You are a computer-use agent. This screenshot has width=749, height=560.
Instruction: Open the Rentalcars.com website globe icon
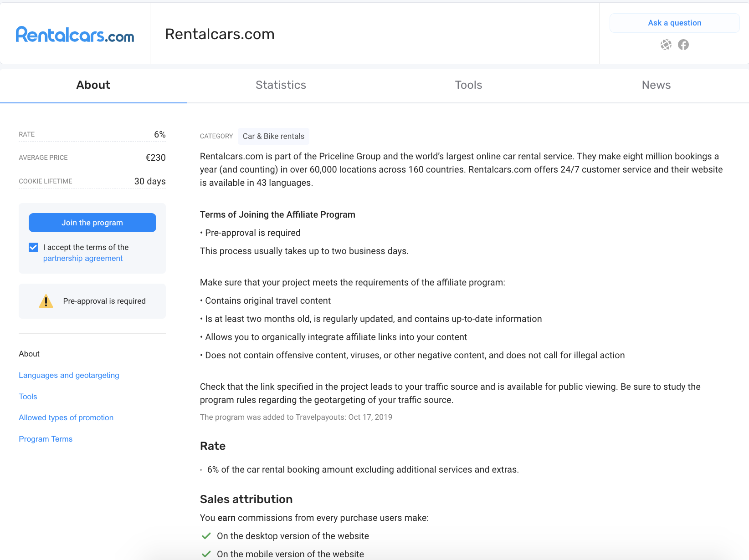point(666,45)
